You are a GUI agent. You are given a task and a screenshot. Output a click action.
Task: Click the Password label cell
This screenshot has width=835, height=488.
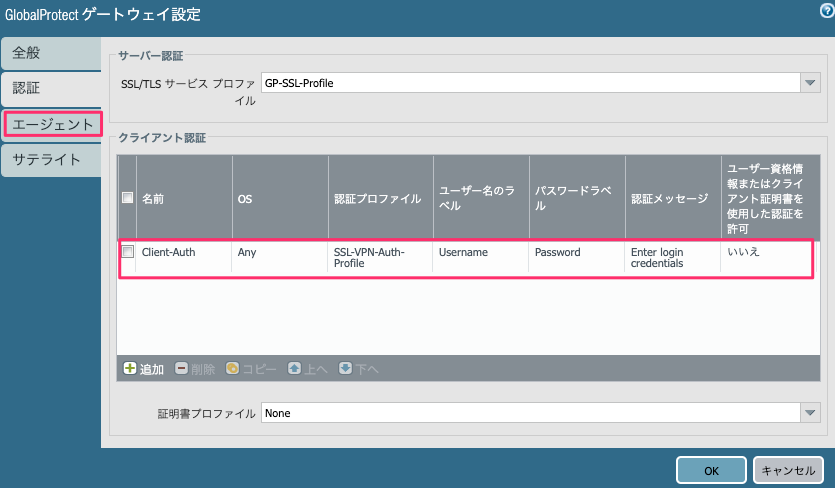[577, 257]
